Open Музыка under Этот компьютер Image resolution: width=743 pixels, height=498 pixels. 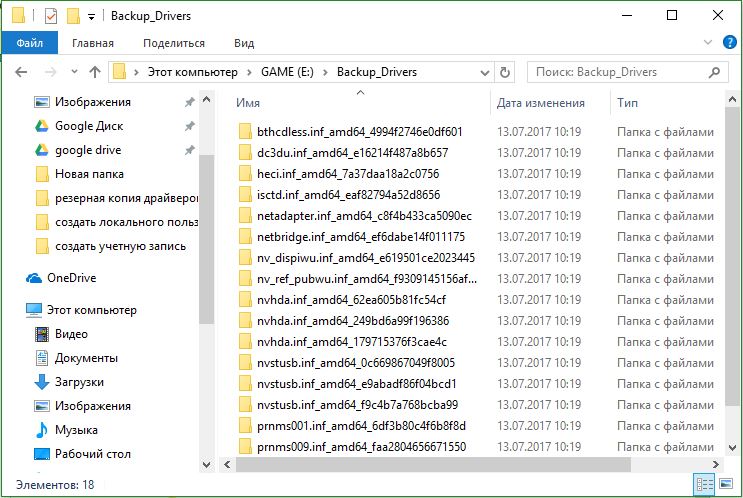point(76,430)
